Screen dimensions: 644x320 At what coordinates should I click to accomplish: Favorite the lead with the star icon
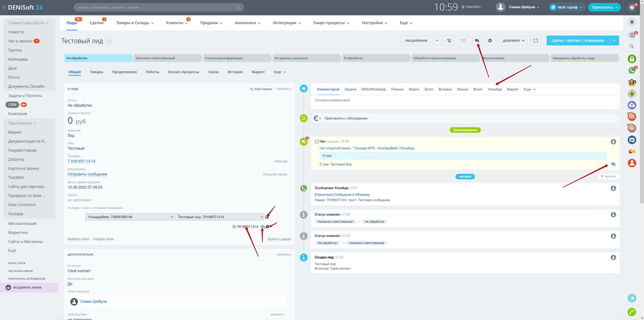pos(110,41)
